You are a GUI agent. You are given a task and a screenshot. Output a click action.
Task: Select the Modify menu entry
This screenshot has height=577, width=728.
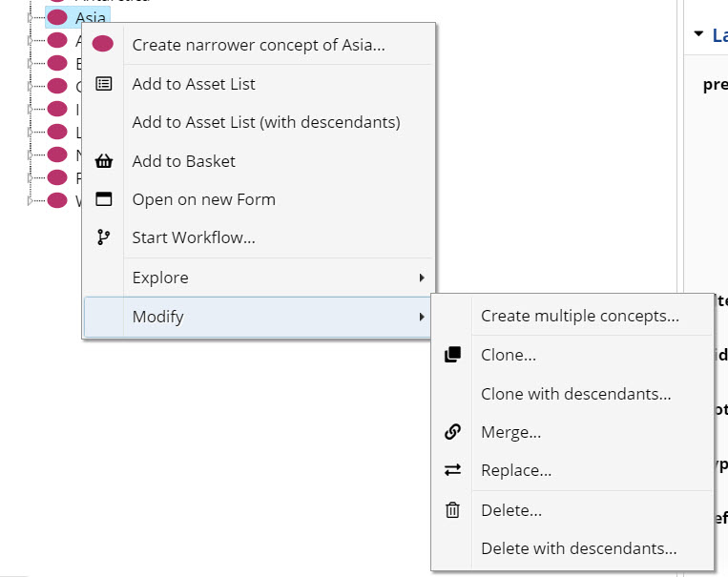tap(158, 317)
